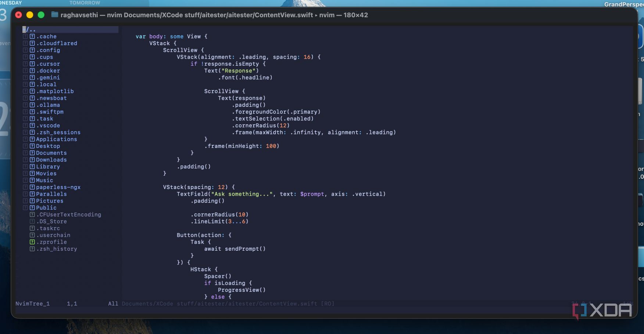The height and width of the screenshot is (334, 644).
Task: Expand the Parallels folder arrow
Action: pos(25,194)
